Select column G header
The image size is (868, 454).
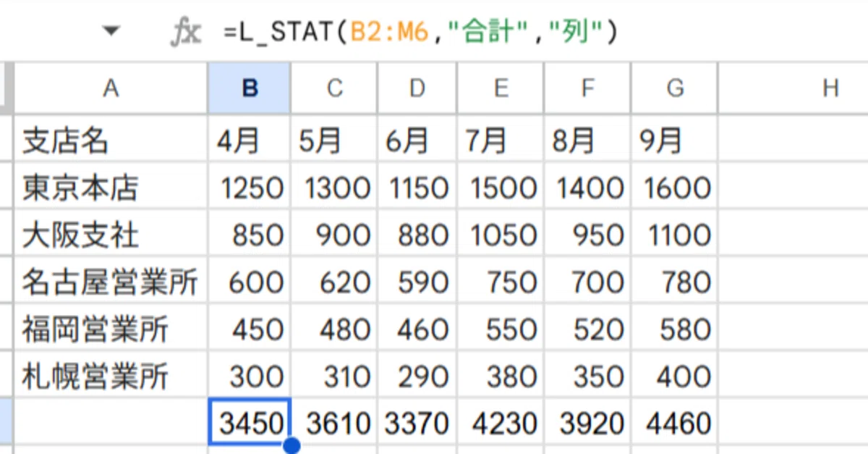(x=675, y=88)
